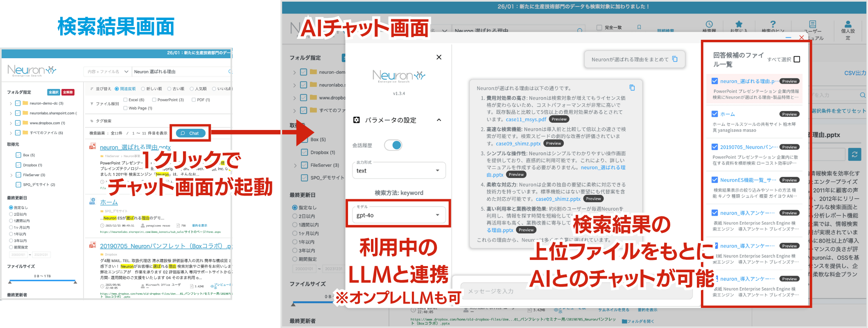Toggle SPO_デモサイト (2) checkbox
This screenshot has width=868, height=328.
click(18, 184)
